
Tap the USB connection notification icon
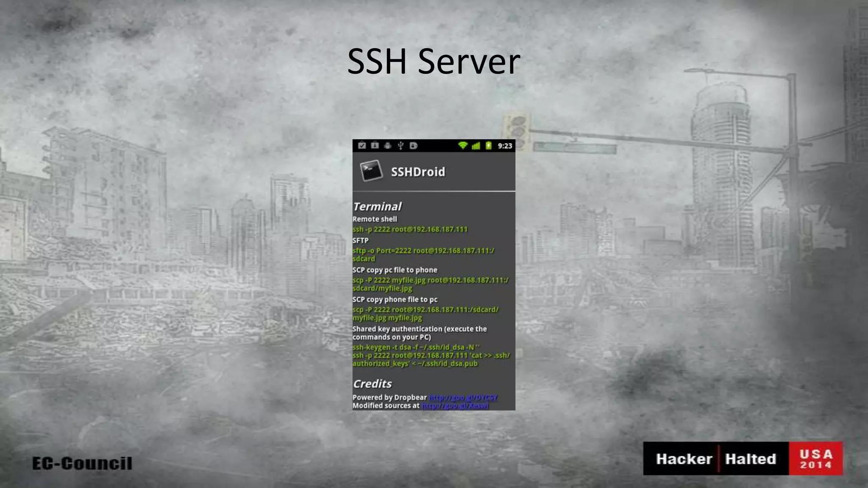(401, 146)
